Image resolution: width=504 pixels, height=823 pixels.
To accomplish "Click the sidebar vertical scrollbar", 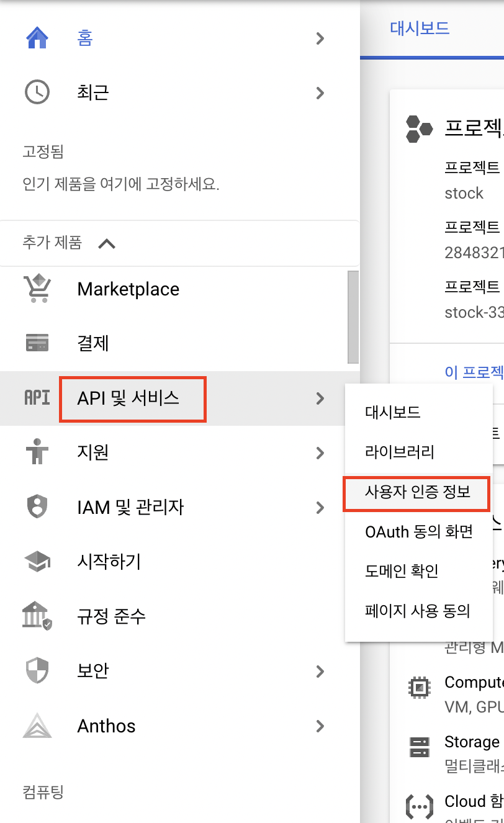I will (353, 317).
